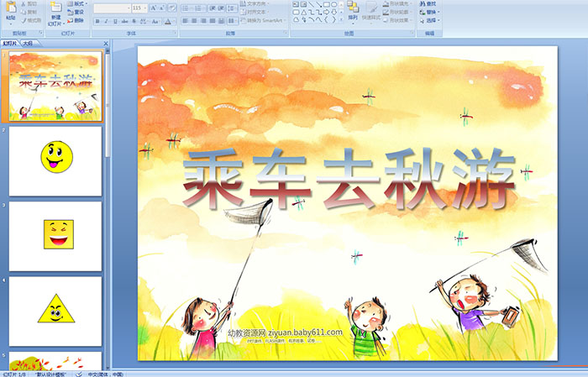Select the Line shape in the gallery

[312, 4]
